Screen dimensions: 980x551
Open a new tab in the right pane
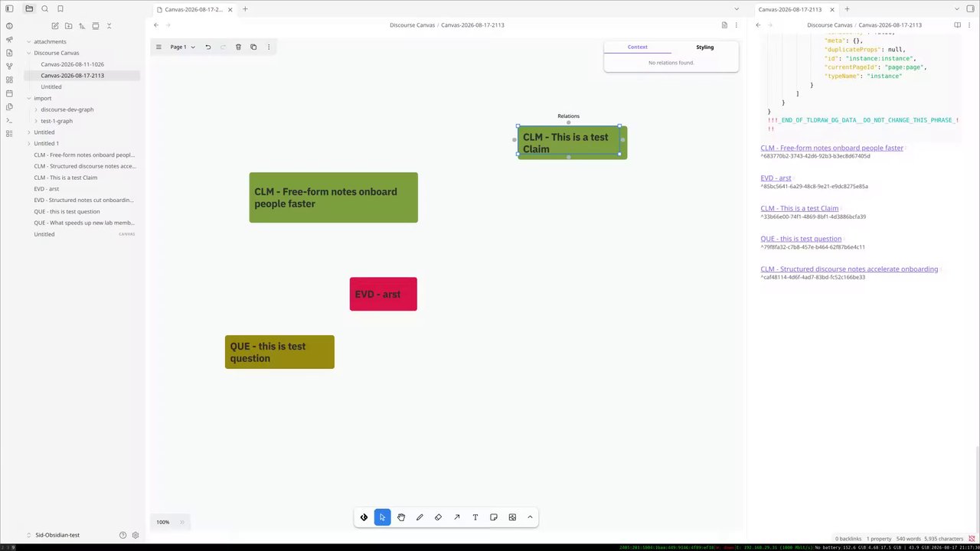pyautogui.click(x=847, y=9)
